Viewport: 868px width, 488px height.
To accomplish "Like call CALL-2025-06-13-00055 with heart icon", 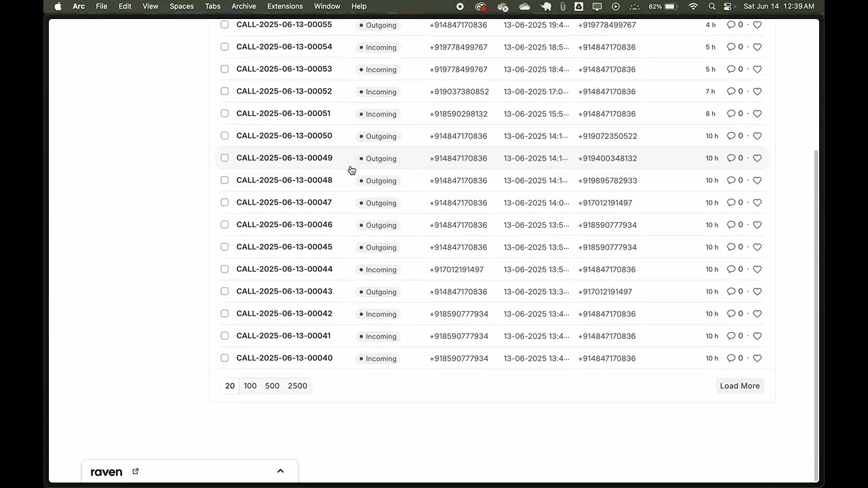I will [757, 25].
